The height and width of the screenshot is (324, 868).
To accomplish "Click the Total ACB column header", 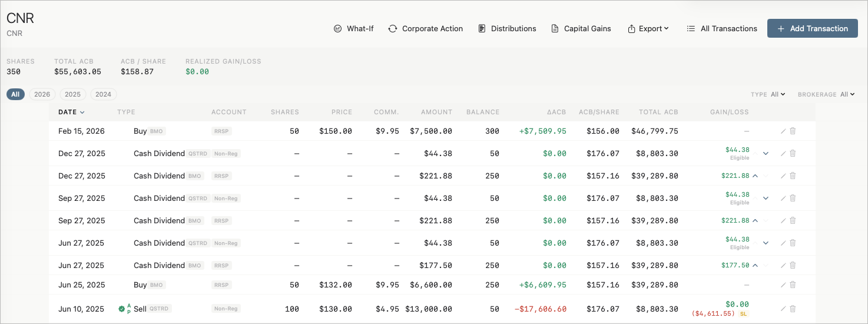I will [659, 112].
